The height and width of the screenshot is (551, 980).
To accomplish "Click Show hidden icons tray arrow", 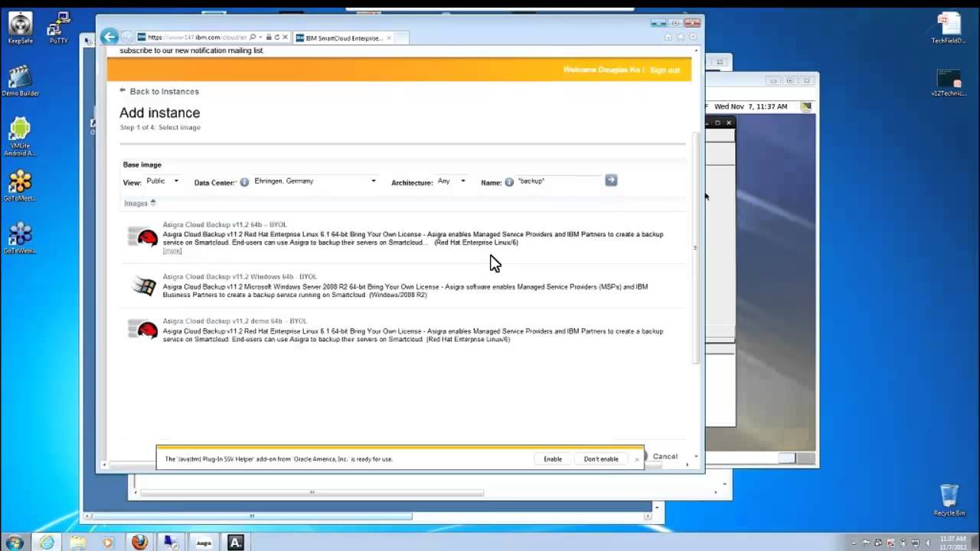I will coord(854,543).
